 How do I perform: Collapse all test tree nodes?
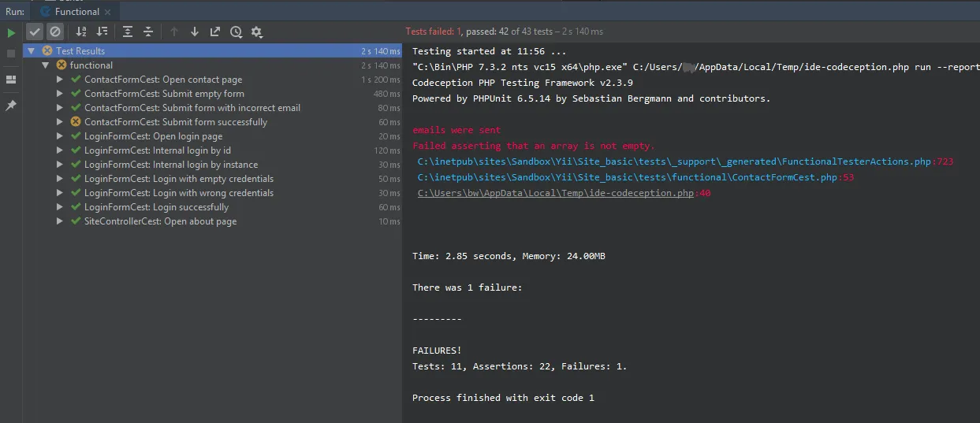coord(148,32)
